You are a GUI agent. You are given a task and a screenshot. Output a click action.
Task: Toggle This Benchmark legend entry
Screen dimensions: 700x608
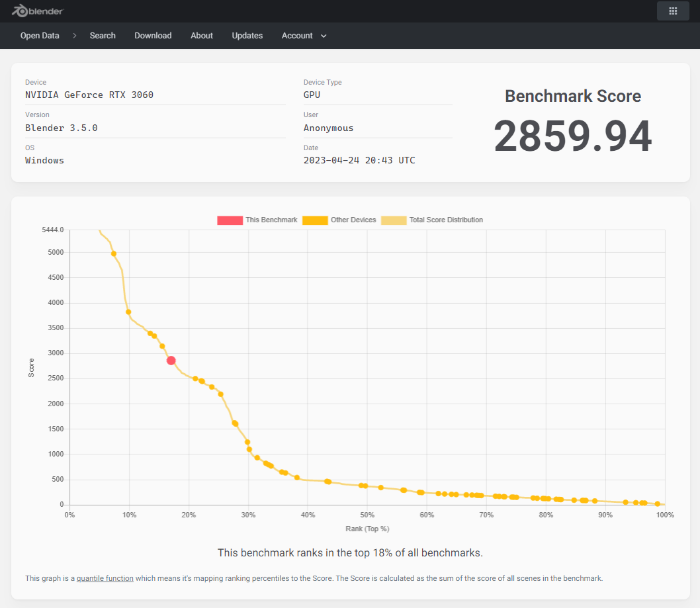[257, 220]
